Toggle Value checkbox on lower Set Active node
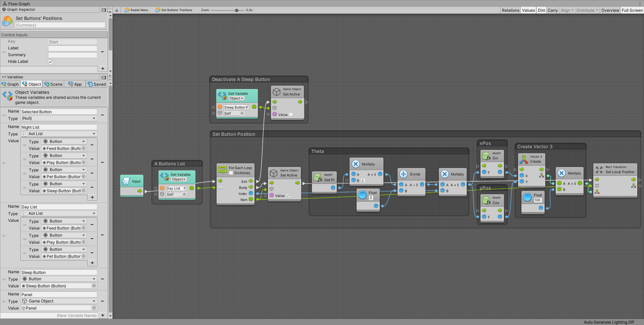644x325 pixels. [288, 196]
